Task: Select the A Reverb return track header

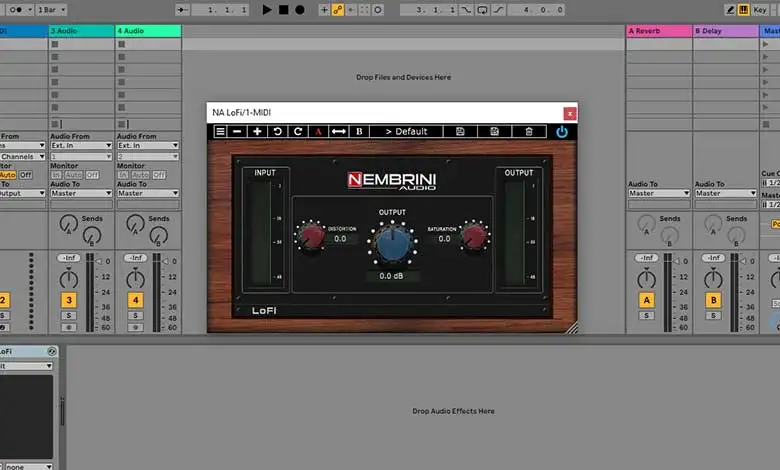Action: click(x=659, y=31)
